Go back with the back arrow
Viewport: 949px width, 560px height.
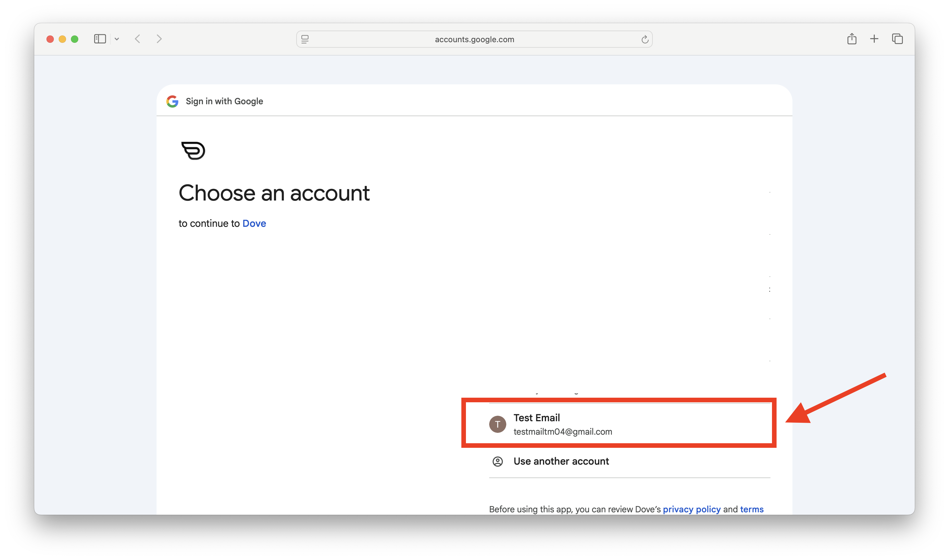pos(138,39)
